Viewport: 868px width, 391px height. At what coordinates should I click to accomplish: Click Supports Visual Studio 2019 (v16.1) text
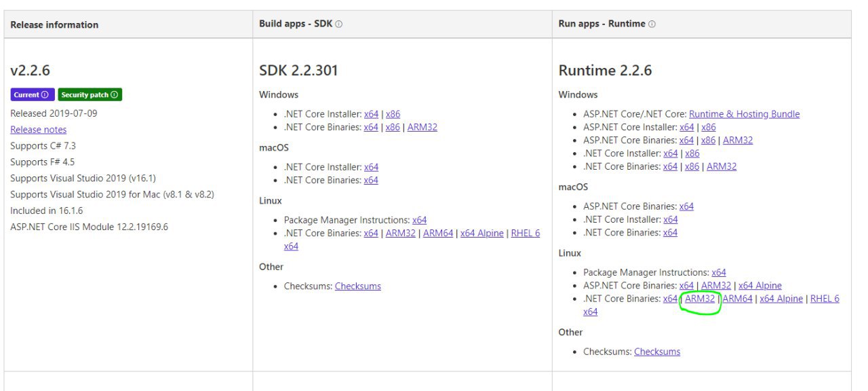[x=83, y=179]
